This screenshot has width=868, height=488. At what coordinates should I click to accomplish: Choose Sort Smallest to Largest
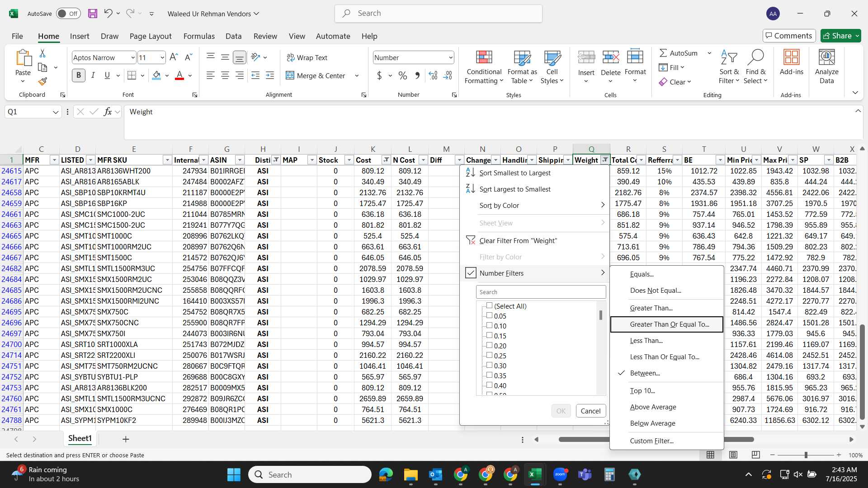535,173
